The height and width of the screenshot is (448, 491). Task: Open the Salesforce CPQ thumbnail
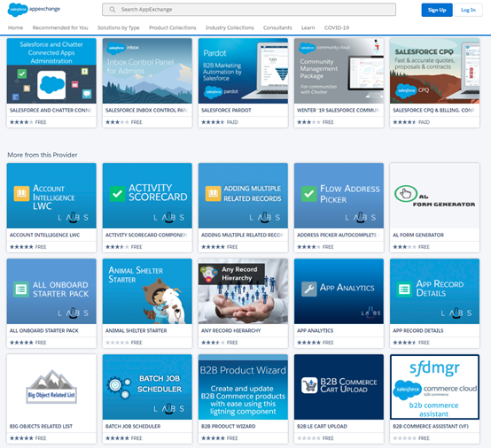coord(434,71)
